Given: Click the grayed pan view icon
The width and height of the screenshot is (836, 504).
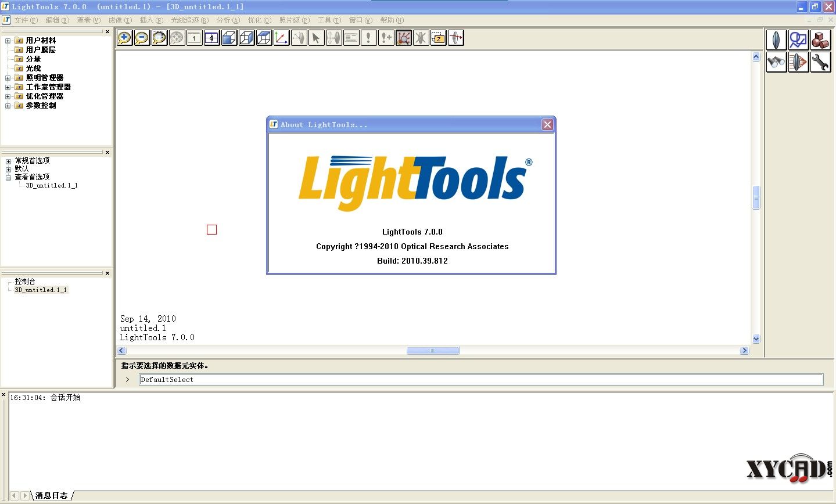Looking at the screenshot, I should (x=177, y=38).
